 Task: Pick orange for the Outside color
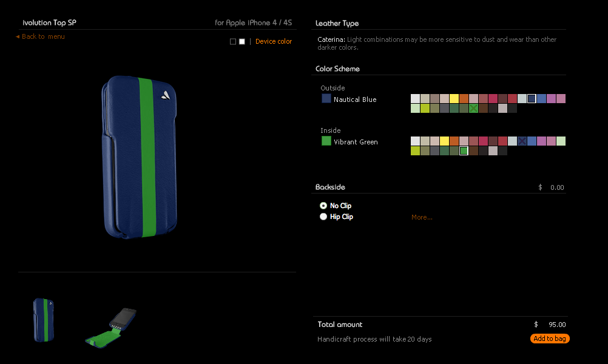(464, 98)
